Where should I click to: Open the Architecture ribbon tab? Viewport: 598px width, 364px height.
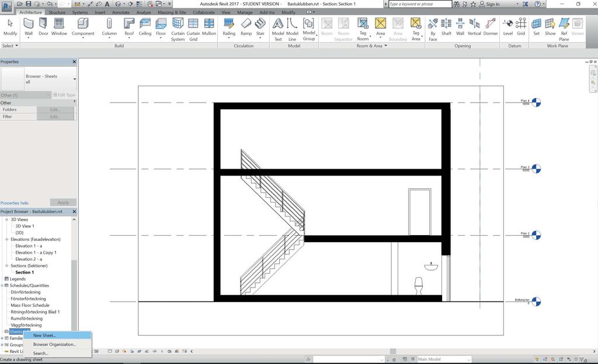point(30,12)
